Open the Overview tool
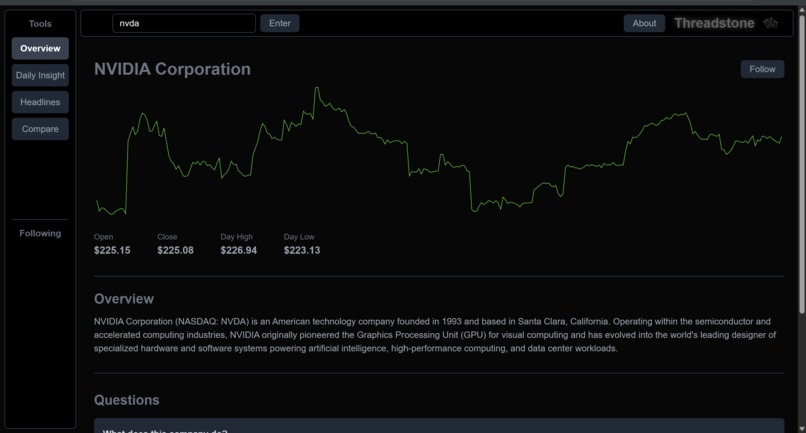Viewport: 806px width, 433px height. (40, 48)
